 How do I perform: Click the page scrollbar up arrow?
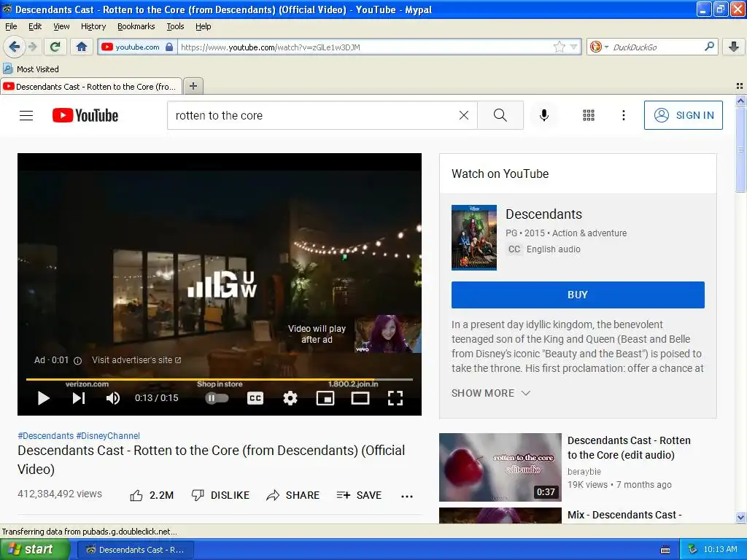(740, 101)
